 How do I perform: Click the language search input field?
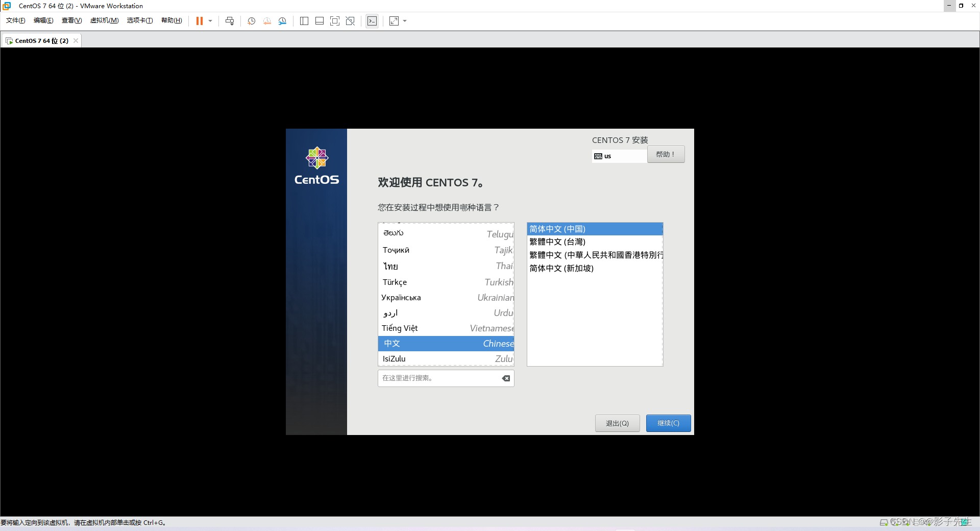tap(446, 378)
